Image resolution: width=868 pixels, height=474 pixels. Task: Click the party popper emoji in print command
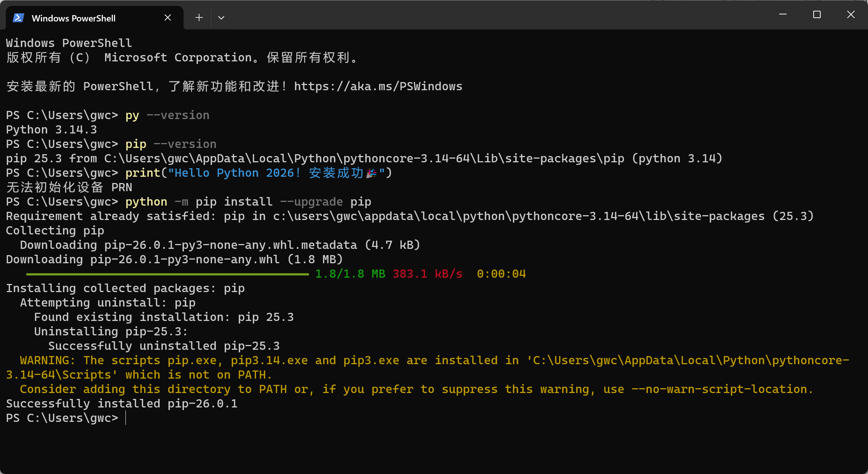coord(371,173)
